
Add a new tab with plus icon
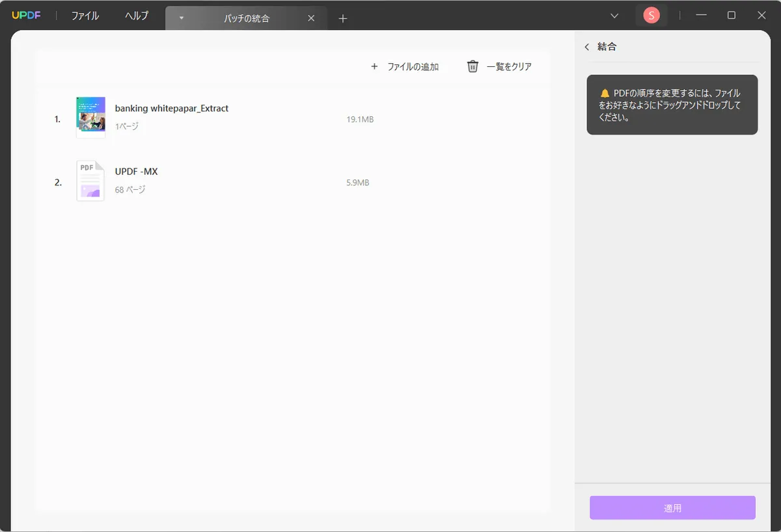pyautogui.click(x=343, y=18)
